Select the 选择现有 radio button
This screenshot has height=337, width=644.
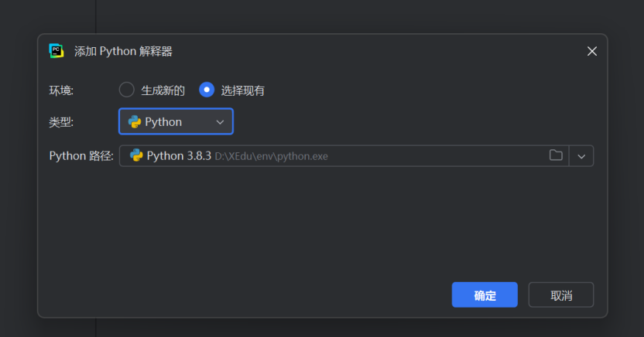tap(207, 90)
